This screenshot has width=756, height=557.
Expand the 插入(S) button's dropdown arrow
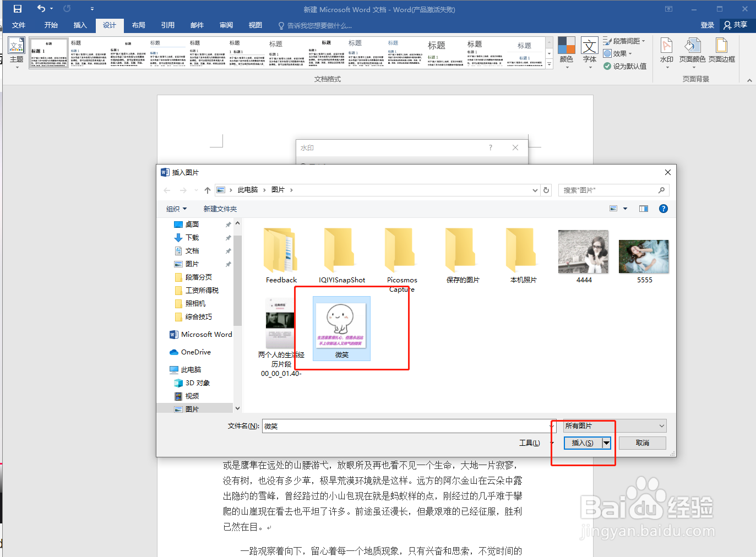point(606,443)
